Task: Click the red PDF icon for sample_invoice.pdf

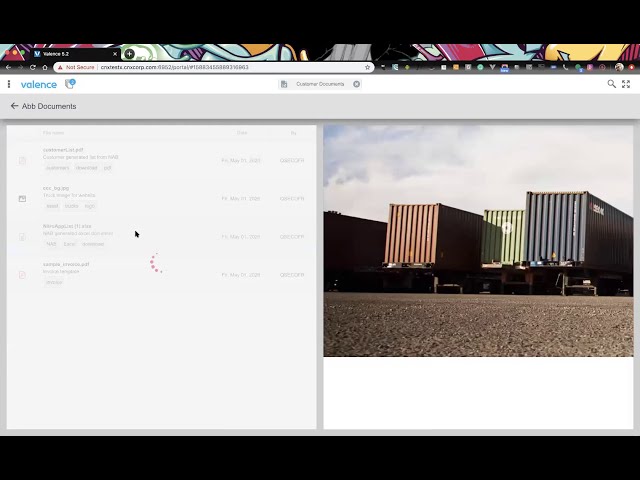Action: [x=22, y=275]
